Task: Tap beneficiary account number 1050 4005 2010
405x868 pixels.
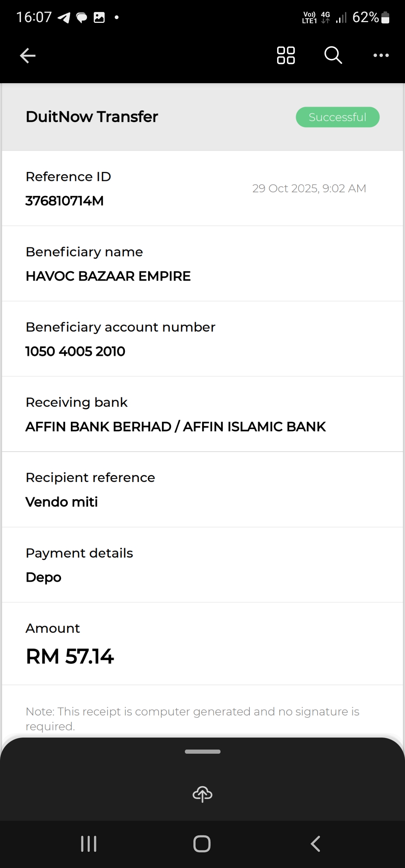Action: 75,352
